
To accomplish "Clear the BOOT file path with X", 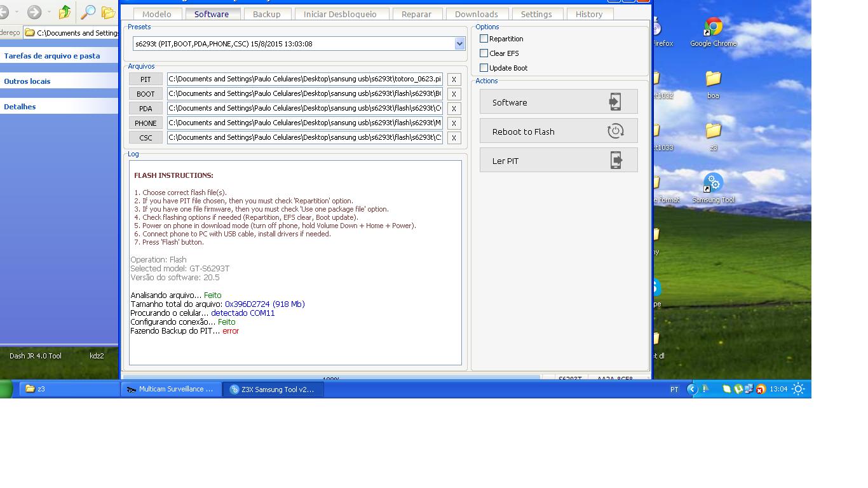I will [454, 94].
